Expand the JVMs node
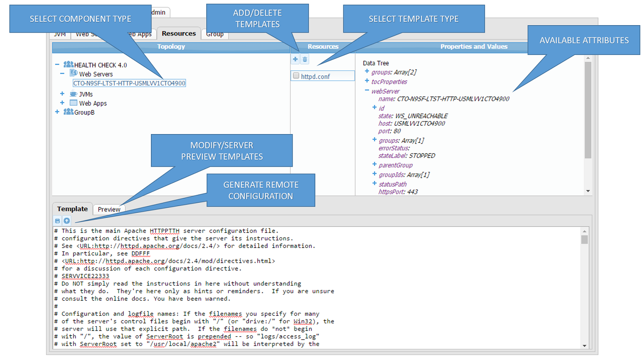This screenshot has height=362, width=644. point(62,94)
